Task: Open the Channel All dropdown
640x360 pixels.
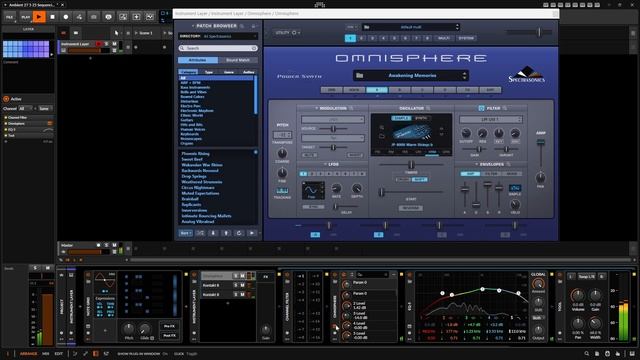Action: pyautogui.click(x=27, y=109)
